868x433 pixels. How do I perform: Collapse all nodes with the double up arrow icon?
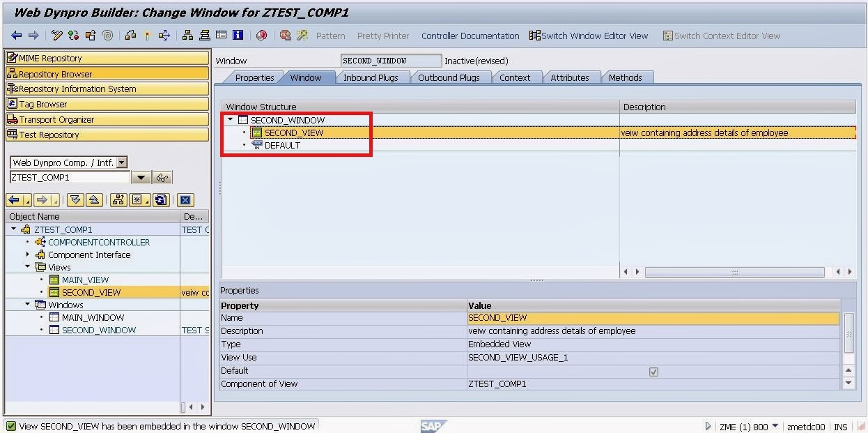click(94, 200)
